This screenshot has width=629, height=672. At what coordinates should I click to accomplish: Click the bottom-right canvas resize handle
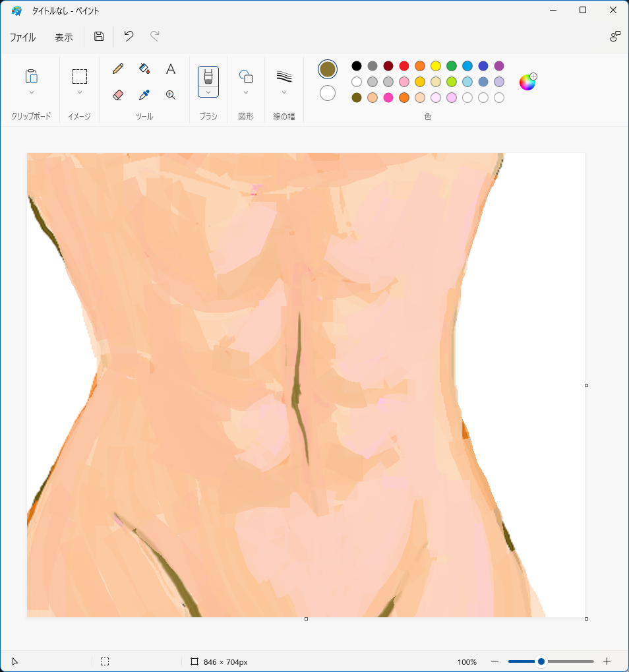point(586,619)
